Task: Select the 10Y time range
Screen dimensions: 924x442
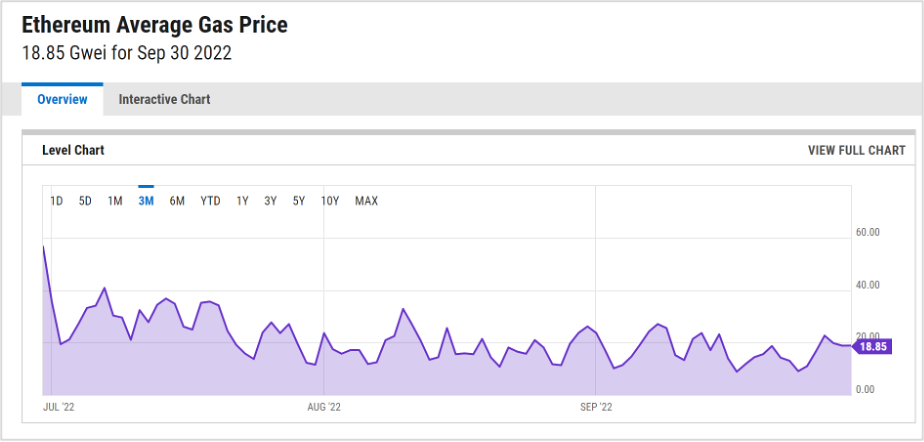Action: click(x=330, y=202)
